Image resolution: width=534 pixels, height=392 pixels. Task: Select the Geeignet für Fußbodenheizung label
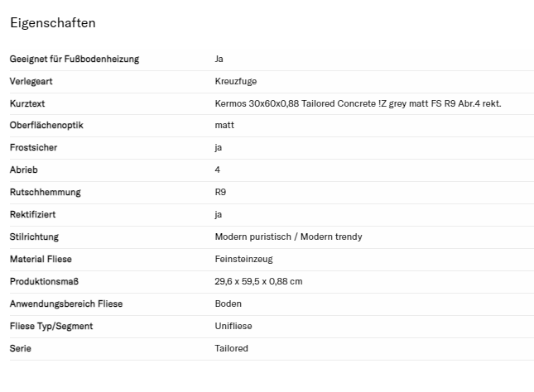coord(75,59)
